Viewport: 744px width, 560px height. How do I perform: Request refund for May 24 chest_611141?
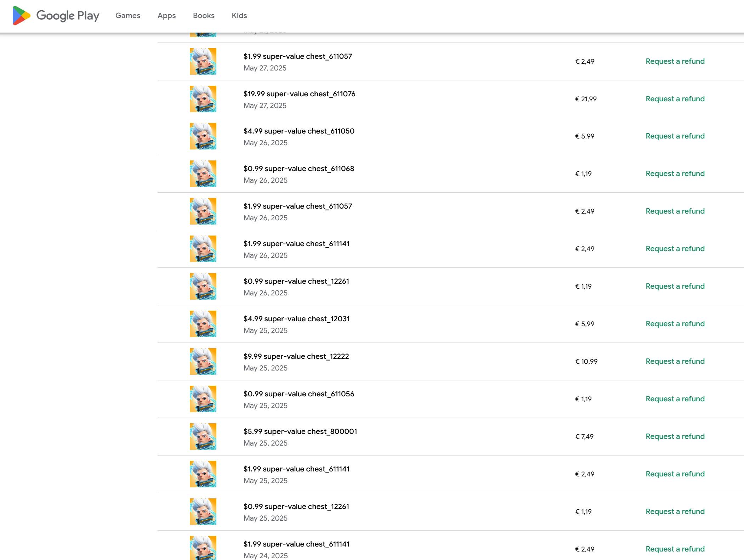click(x=675, y=549)
